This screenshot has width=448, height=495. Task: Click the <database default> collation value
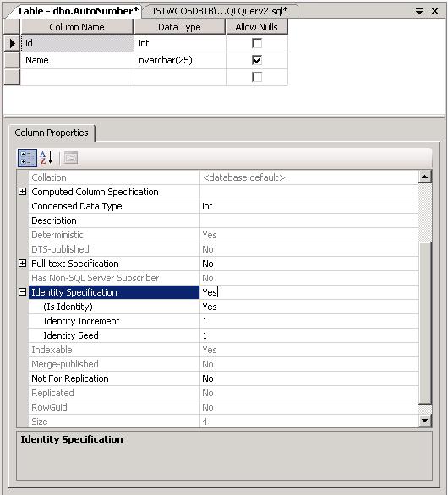pos(309,177)
